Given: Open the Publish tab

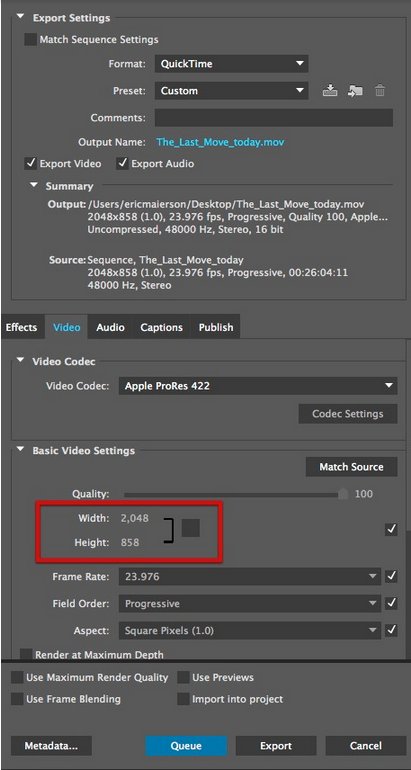Looking at the screenshot, I should pyautogui.click(x=216, y=327).
